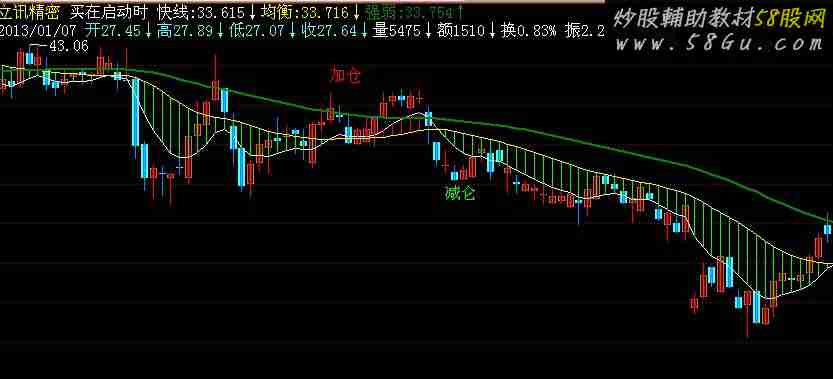833x379 pixels.
Task: Click the 2013/01/07 date label
Action: (x=39, y=31)
